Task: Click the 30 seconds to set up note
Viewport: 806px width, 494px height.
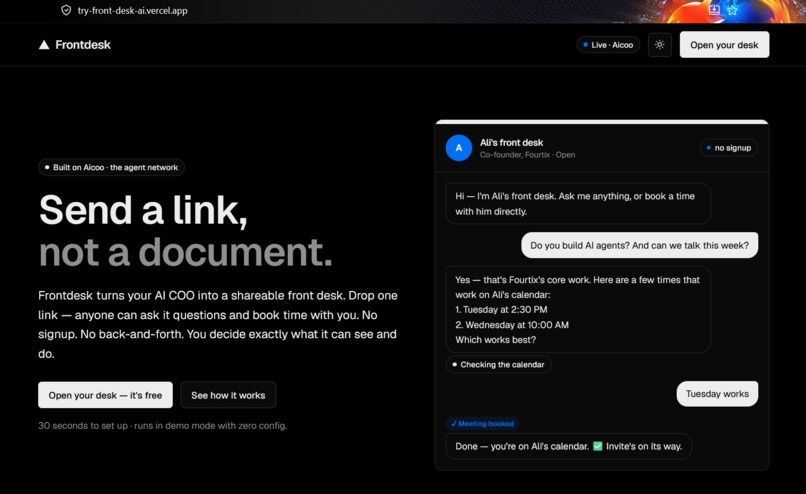Action: 162,426
